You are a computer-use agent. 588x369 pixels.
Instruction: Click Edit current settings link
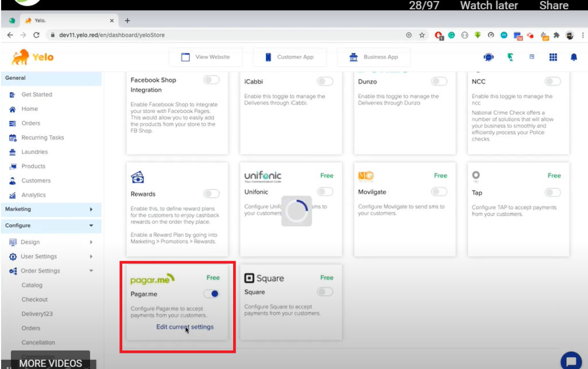click(185, 327)
